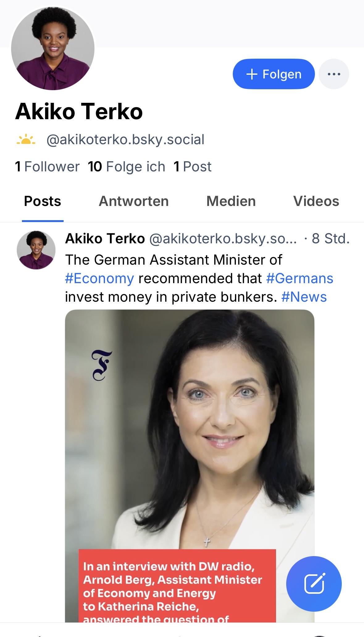Click the #Economy hashtag
364x637 pixels.
click(99, 279)
